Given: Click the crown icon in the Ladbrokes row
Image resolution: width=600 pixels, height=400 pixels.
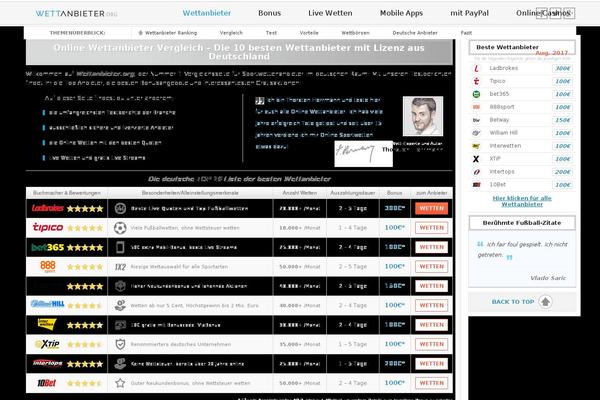Looking at the screenshot, I should tap(120, 208).
